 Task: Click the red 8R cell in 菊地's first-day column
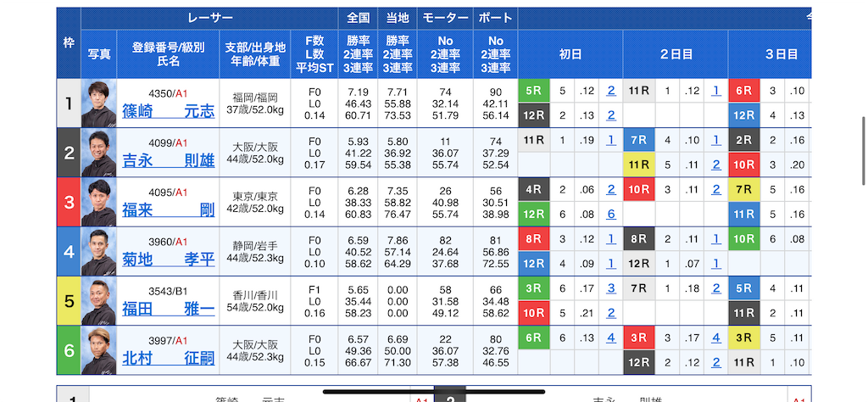pos(534,239)
